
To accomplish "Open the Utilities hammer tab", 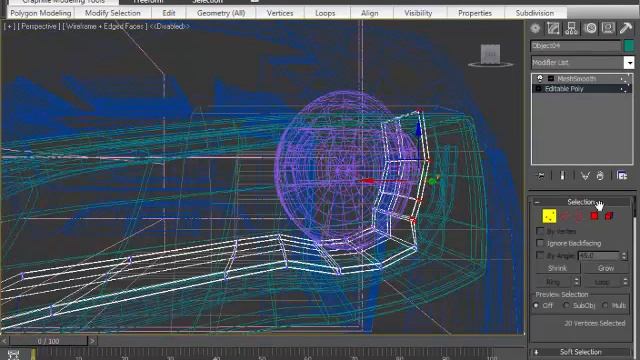I will (x=626, y=28).
